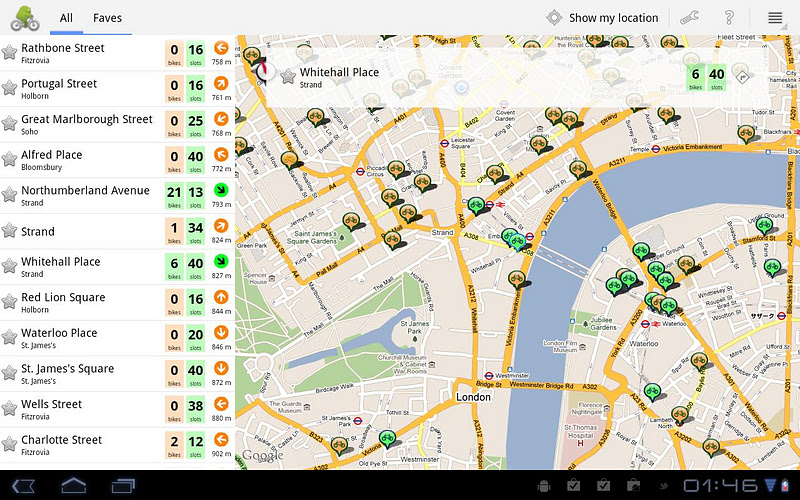Select the Rathbone Street station name

coord(63,48)
